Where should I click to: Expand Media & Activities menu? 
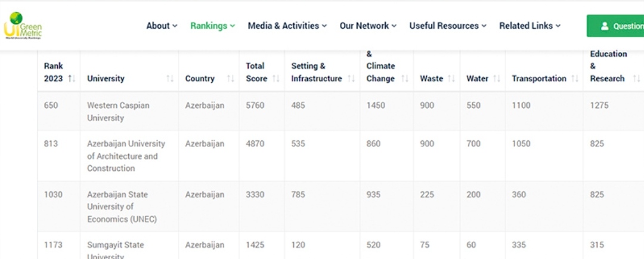(287, 26)
